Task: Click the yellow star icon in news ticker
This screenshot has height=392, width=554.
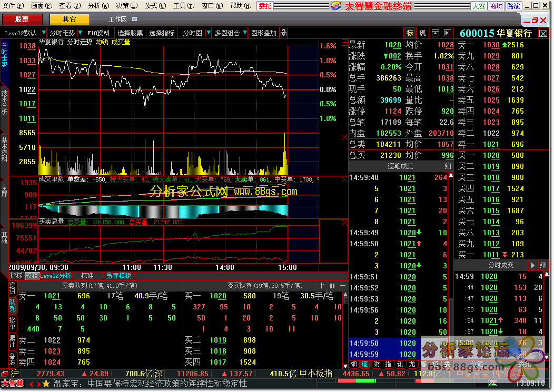Action: (x=46, y=384)
